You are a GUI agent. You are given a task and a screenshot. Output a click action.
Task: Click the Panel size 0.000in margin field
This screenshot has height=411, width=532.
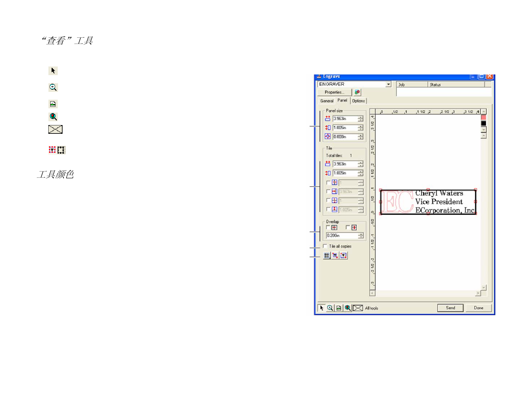click(x=345, y=137)
